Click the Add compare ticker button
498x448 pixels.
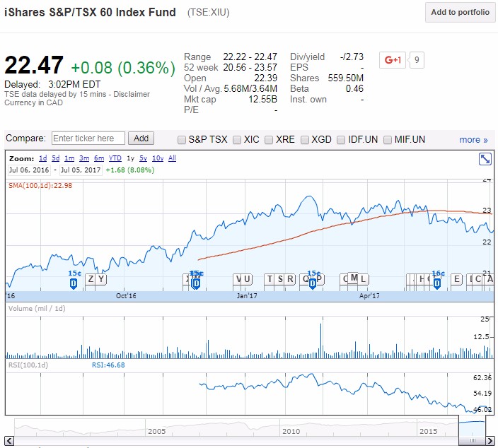(x=141, y=138)
